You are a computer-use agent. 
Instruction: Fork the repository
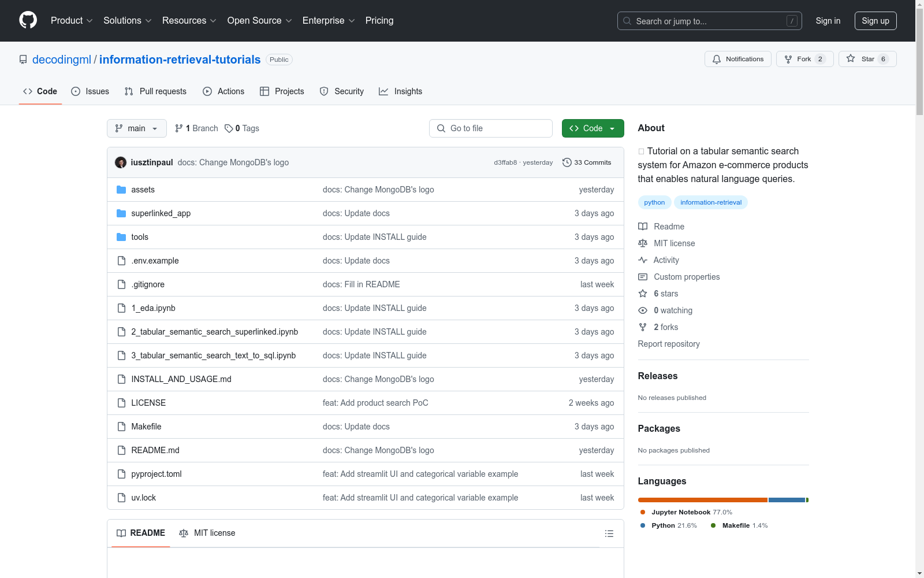coord(805,59)
